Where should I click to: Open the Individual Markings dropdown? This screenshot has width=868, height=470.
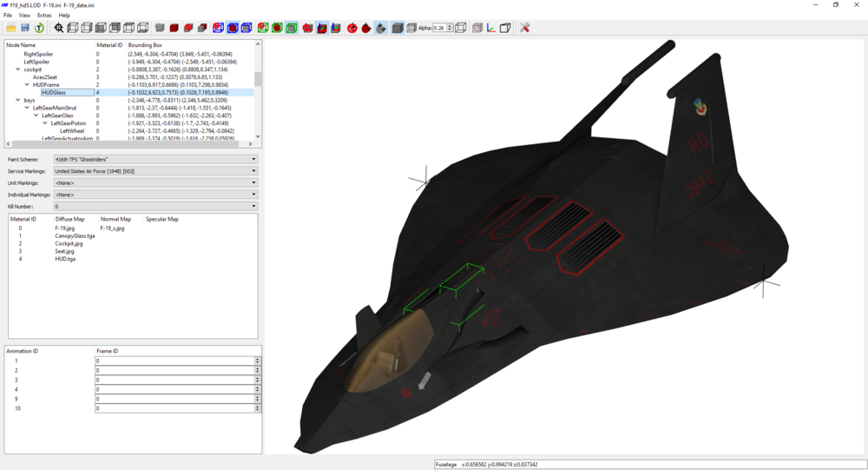pyautogui.click(x=155, y=195)
